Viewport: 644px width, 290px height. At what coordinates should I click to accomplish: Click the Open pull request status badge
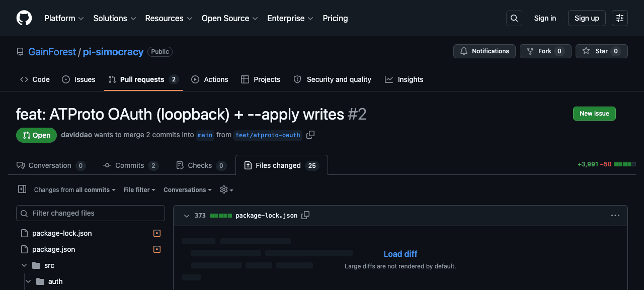[36, 135]
